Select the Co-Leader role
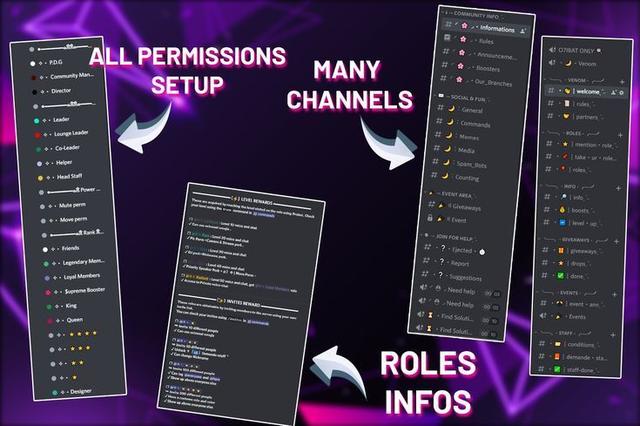The image size is (640, 426). 57,149
